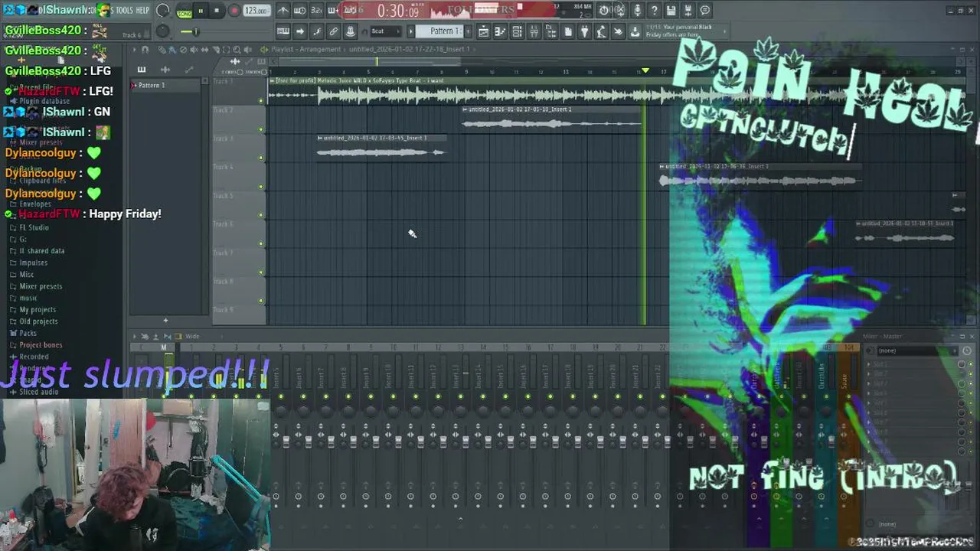
Task: Open the question mark help icon
Action: point(654,11)
